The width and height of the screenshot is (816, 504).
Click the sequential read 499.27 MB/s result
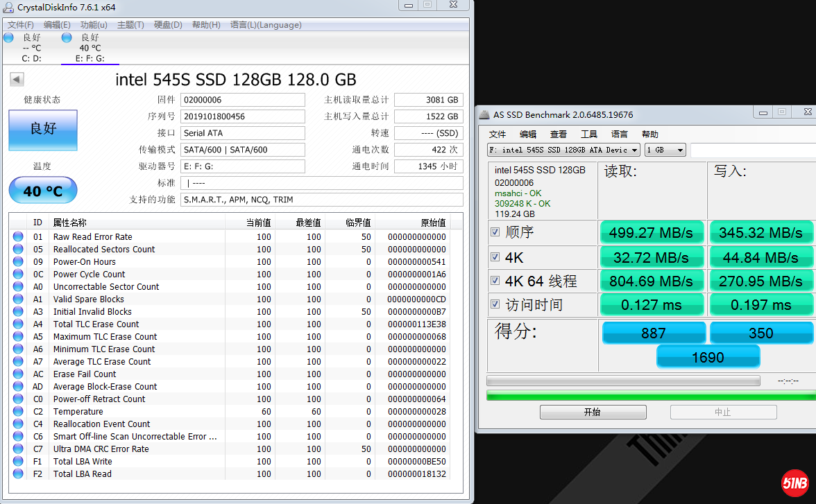pos(652,232)
